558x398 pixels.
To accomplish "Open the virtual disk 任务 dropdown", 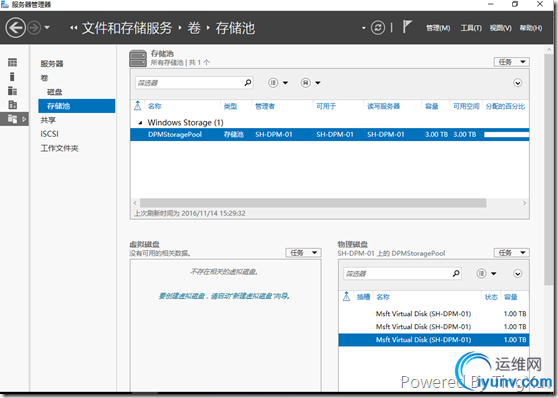I will point(303,253).
